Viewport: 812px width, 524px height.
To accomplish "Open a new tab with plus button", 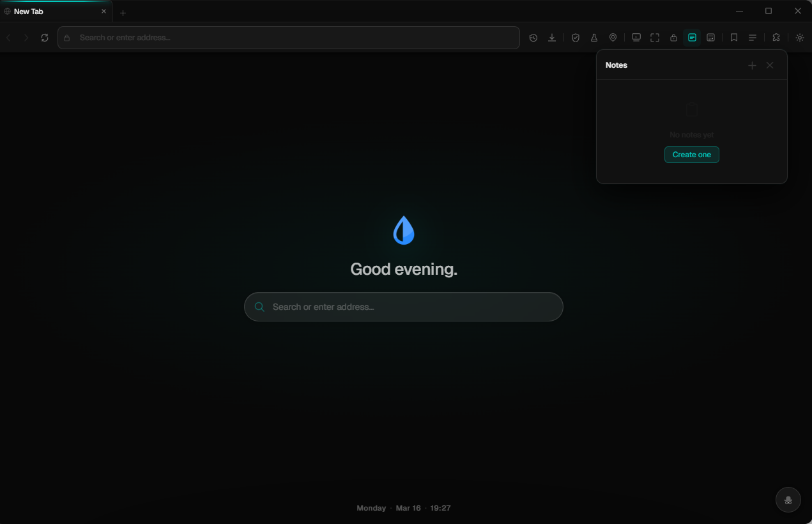I will click(123, 12).
